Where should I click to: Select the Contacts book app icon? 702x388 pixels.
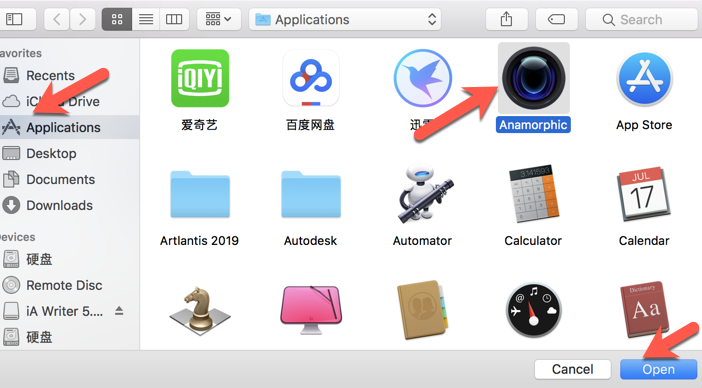click(x=422, y=310)
